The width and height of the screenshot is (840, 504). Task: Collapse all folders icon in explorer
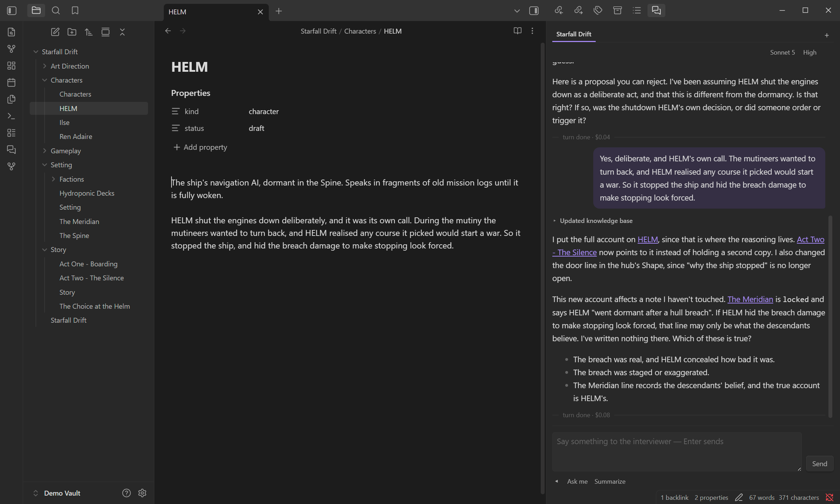point(122,32)
